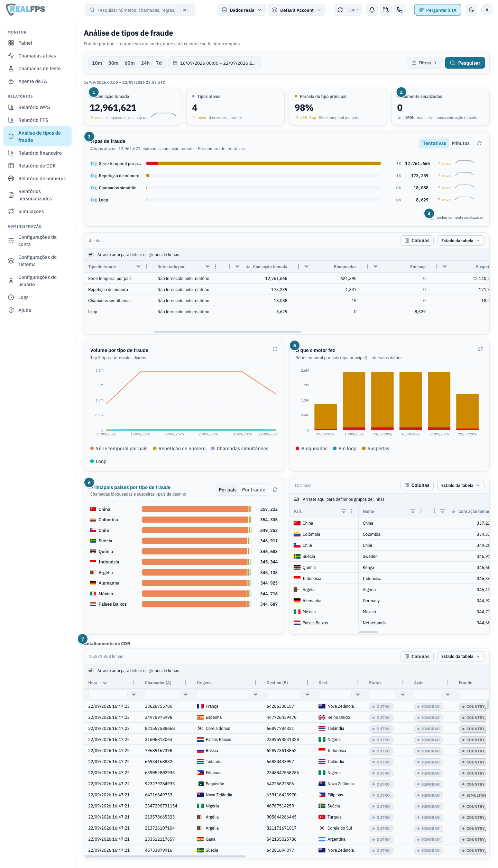
Task: Open Estado da tabela in CDR table
Action: [461, 657]
